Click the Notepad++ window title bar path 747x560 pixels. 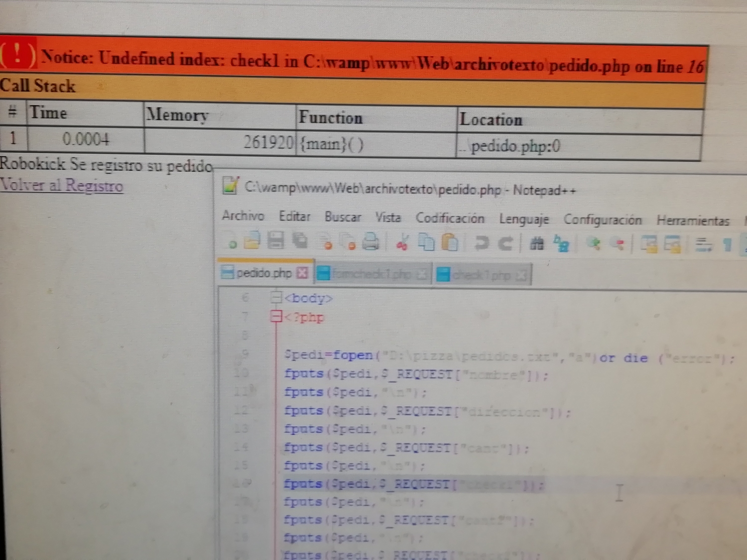pos(410,190)
